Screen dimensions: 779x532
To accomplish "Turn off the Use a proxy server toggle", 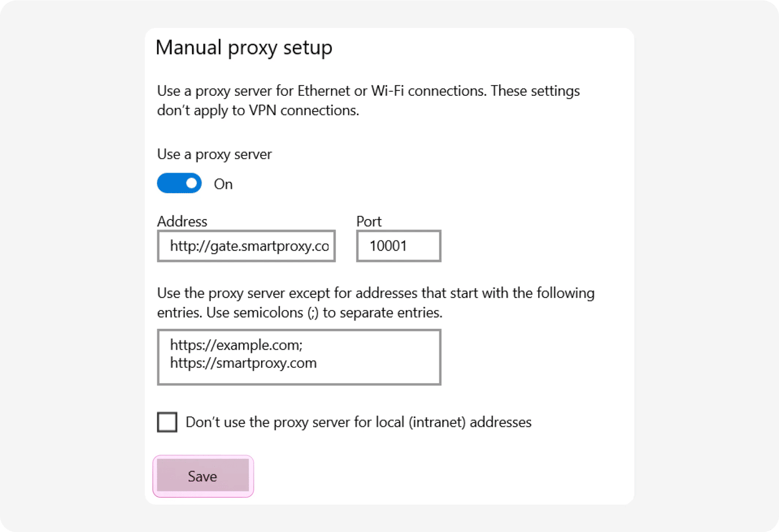I will pyautogui.click(x=179, y=183).
